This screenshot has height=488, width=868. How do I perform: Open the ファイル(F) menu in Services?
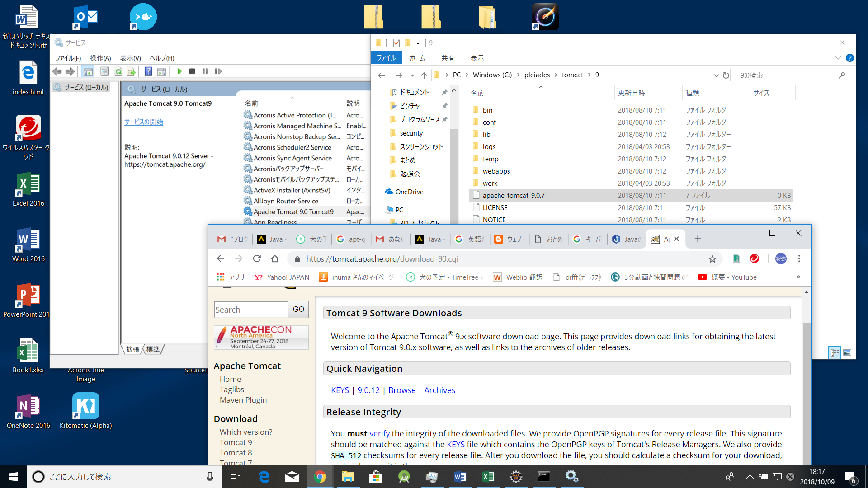(x=68, y=58)
